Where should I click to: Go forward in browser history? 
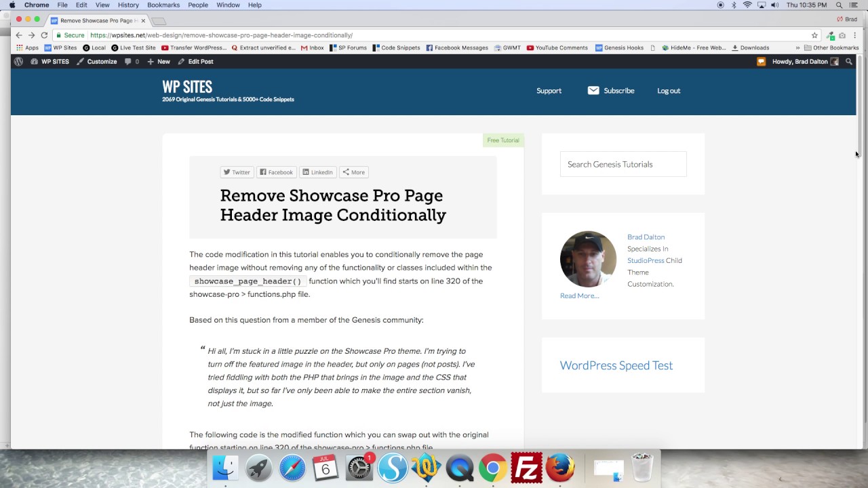point(31,35)
